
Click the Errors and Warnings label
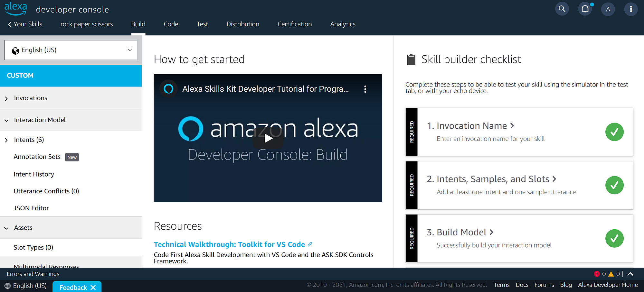(33, 274)
